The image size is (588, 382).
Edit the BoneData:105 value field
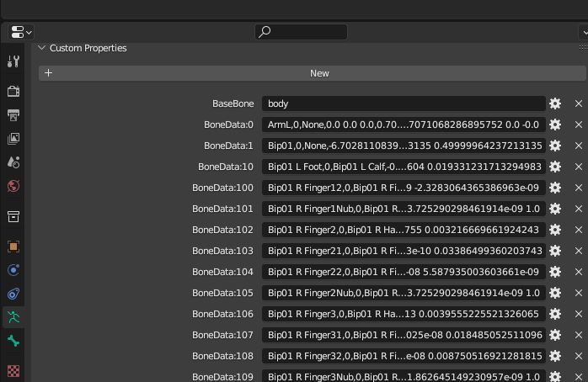[x=404, y=293]
